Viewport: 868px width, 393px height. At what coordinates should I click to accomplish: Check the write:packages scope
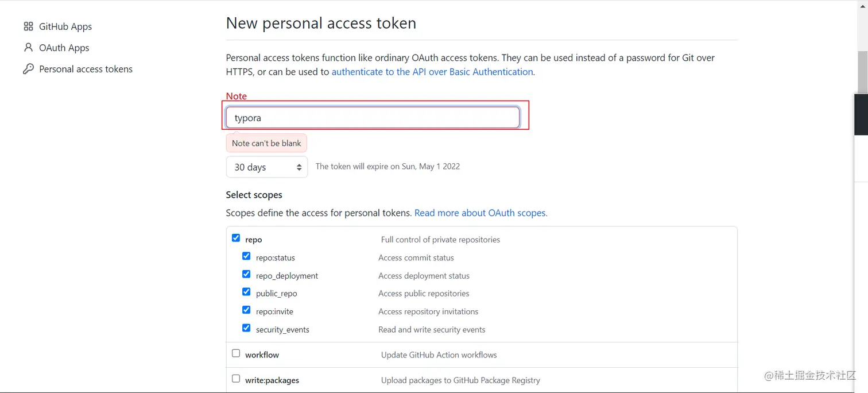pos(236,379)
